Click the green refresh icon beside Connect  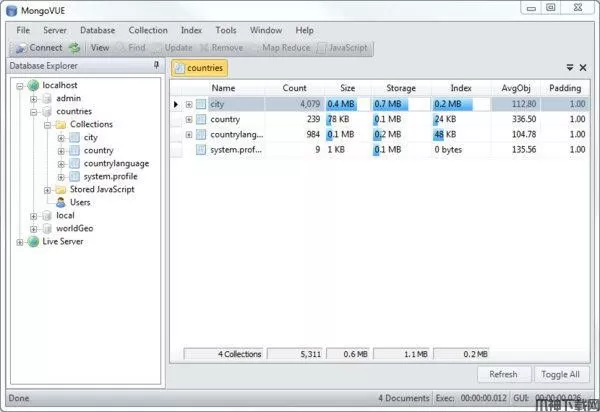[75, 47]
